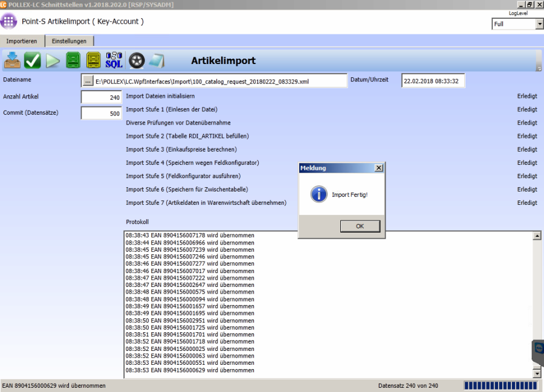Select the Importieren tab
Viewport: 544px width, 392px height.
(x=22, y=41)
